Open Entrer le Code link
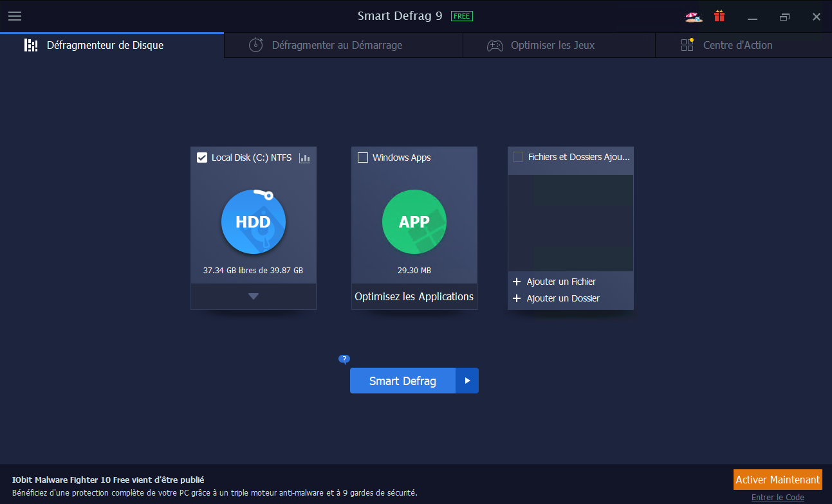The height and width of the screenshot is (504, 832). coord(778,498)
